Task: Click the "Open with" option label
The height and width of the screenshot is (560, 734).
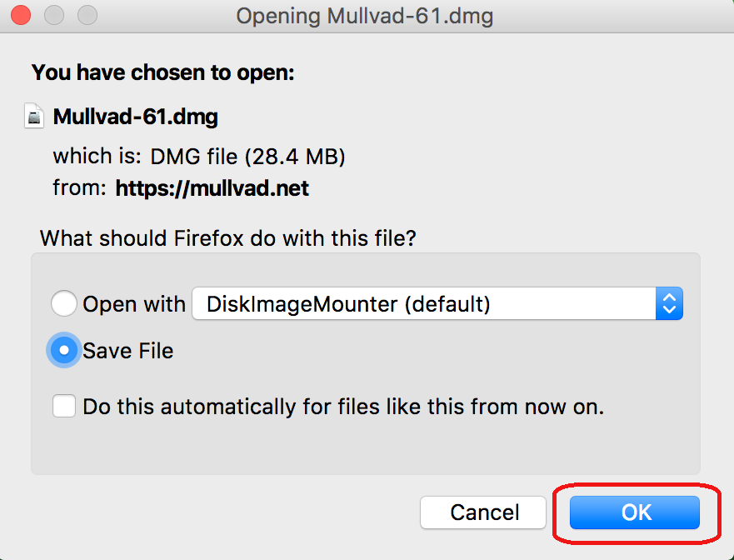Action: pos(134,304)
